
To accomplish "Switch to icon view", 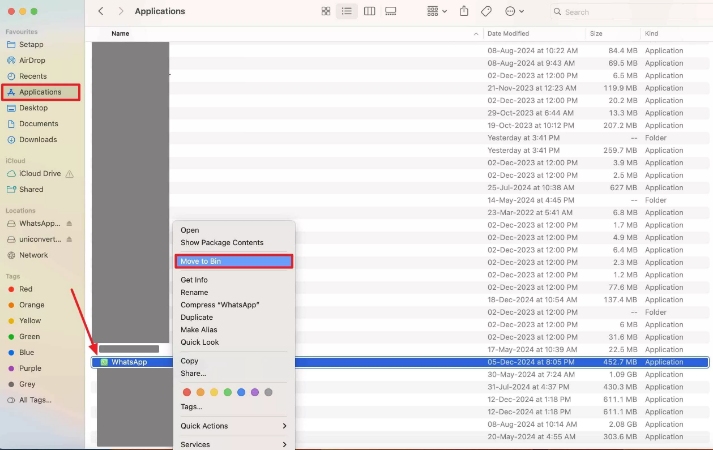I will [326, 11].
